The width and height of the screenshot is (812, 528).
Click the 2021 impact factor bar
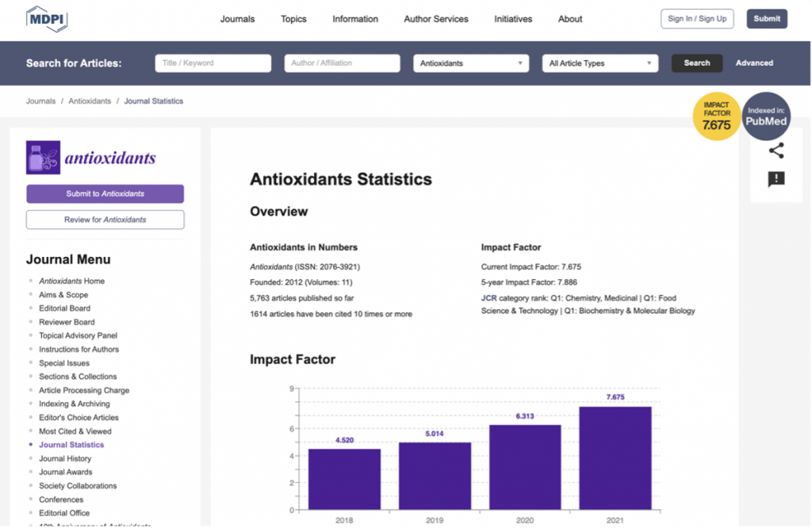pyautogui.click(x=615, y=458)
